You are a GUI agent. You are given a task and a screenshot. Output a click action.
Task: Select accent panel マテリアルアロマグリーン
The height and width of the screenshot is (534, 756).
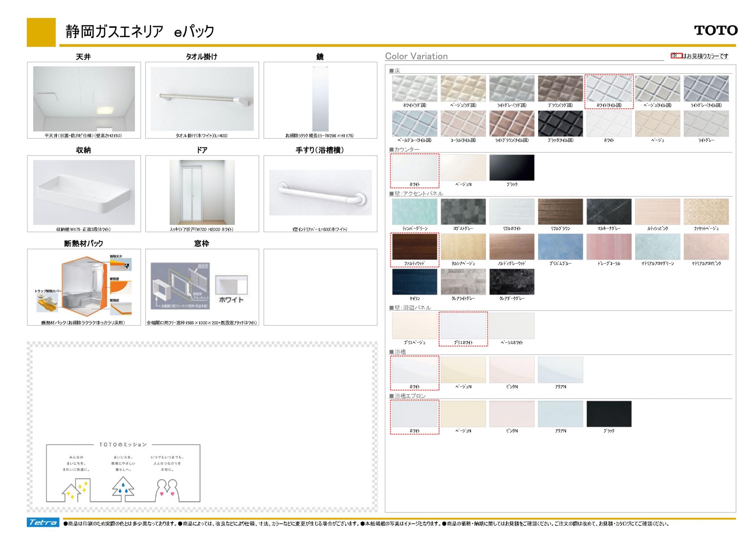[x=657, y=247]
